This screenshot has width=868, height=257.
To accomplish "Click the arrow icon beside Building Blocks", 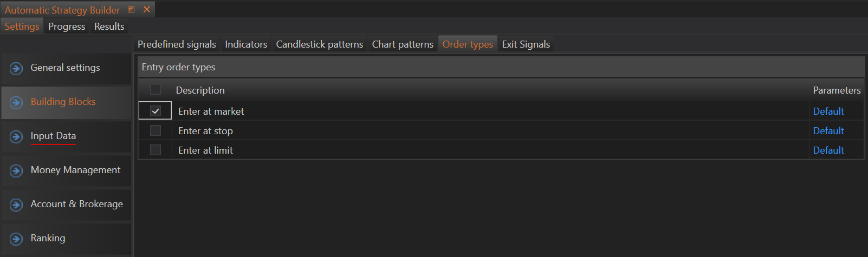I will pos(16,103).
